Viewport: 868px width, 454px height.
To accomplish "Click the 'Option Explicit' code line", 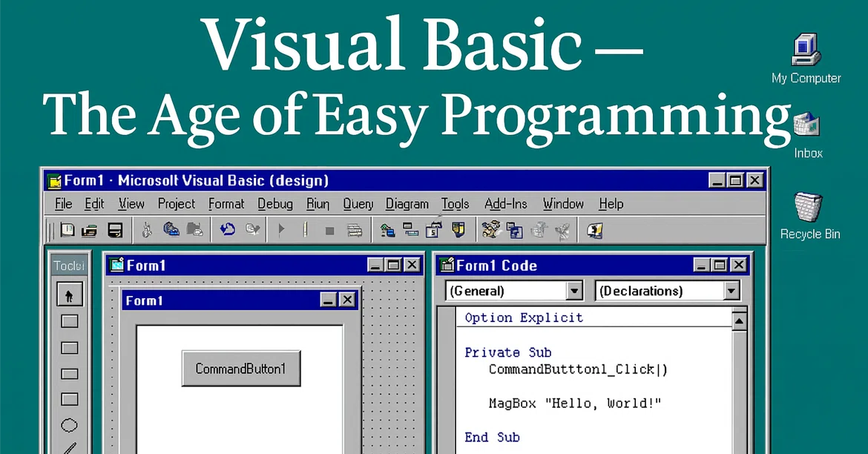I will pos(524,318).
